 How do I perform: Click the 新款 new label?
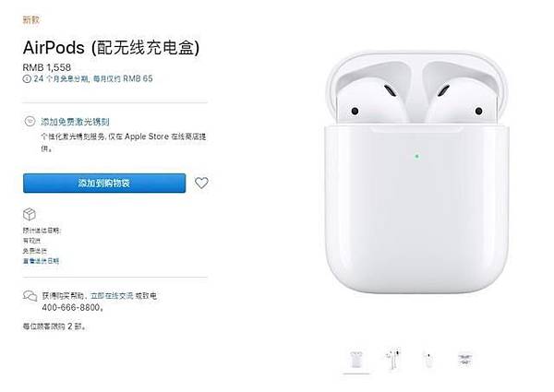tap(30, 19)
